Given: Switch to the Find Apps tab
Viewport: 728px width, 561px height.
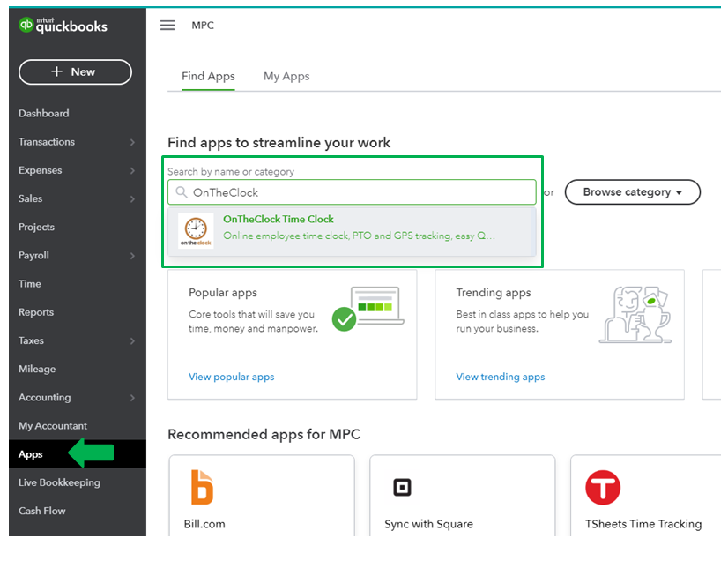Looking at the screenshot, I should pos(208,76).
